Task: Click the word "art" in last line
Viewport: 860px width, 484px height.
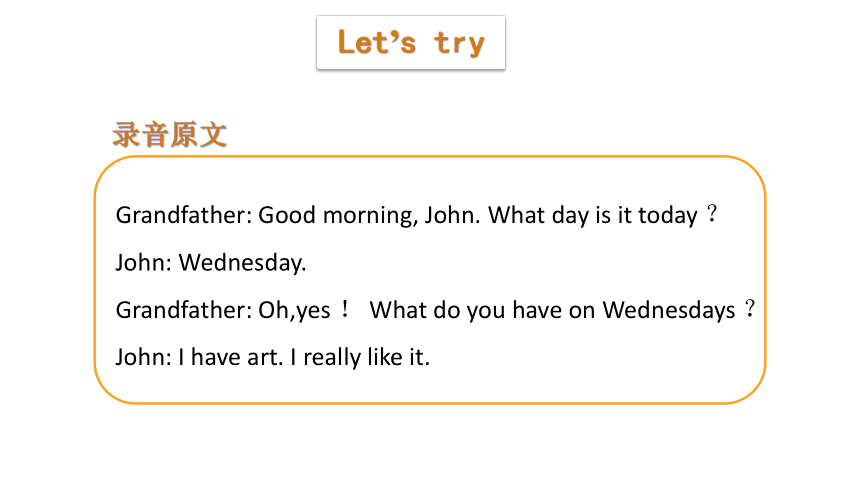Action: (x=265, y=358)
